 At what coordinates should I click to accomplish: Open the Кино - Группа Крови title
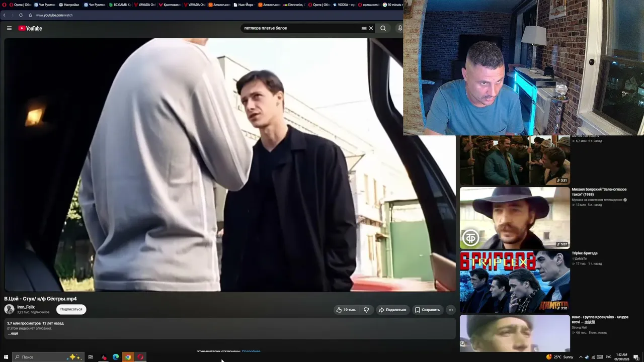click(x=600, y=319)
